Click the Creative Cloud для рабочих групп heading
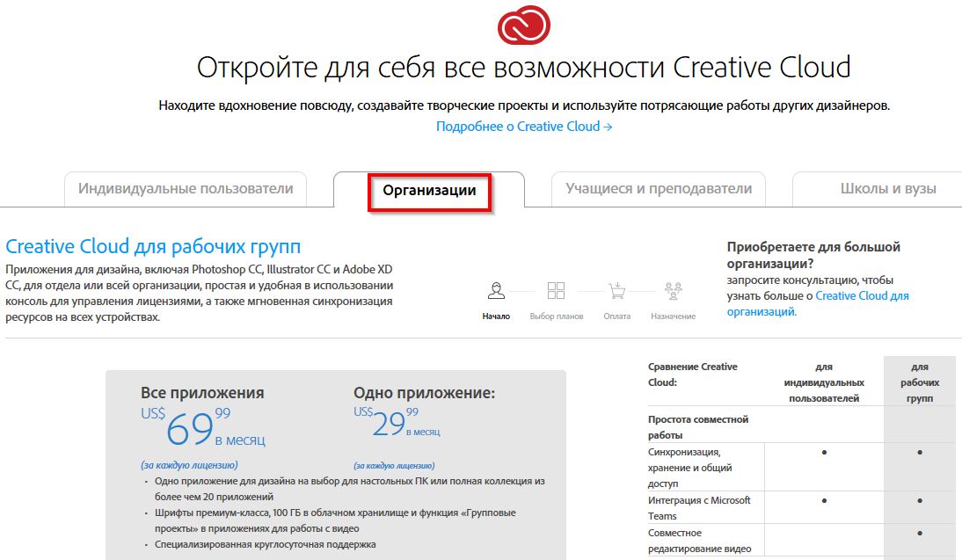This screenshot has height=560, width=962. point(153,246)
